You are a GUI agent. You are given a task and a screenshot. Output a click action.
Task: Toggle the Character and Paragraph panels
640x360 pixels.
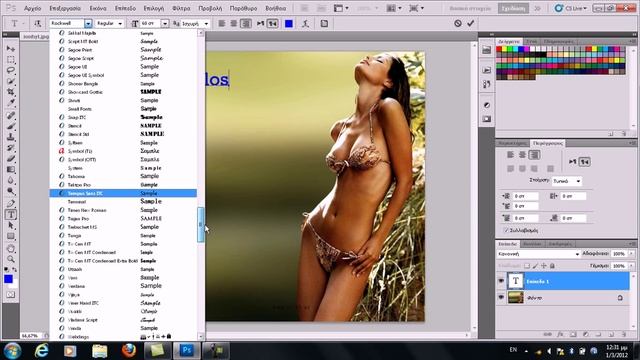[324, 24]
